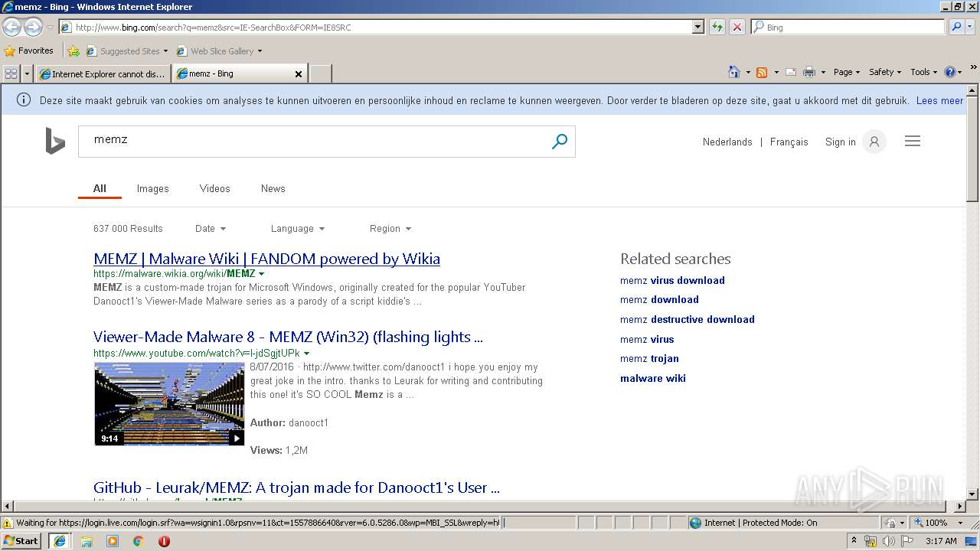Open the GitHub Leurak/MEMZ result
The height and width of the screenshot is (551, 980).
click(x=296, y=487)
